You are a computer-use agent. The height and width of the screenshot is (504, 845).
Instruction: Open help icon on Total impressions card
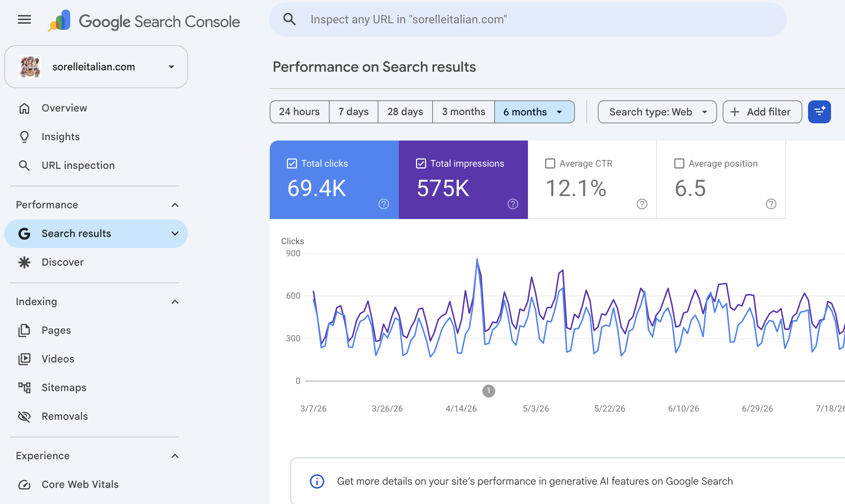513,204
